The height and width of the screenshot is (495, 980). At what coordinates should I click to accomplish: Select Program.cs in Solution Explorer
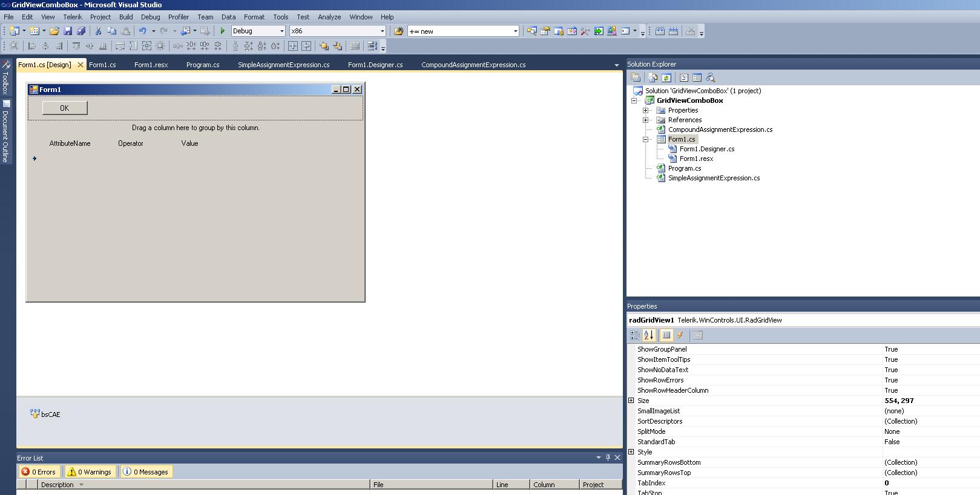tap(685, 168)
